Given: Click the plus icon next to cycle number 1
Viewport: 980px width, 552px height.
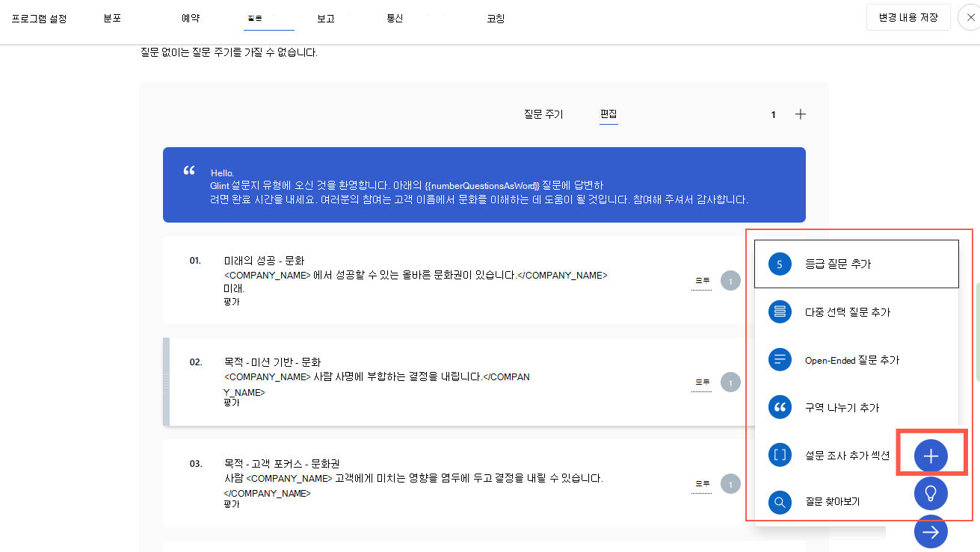Looking at the screenshot, I should point(801,114).
